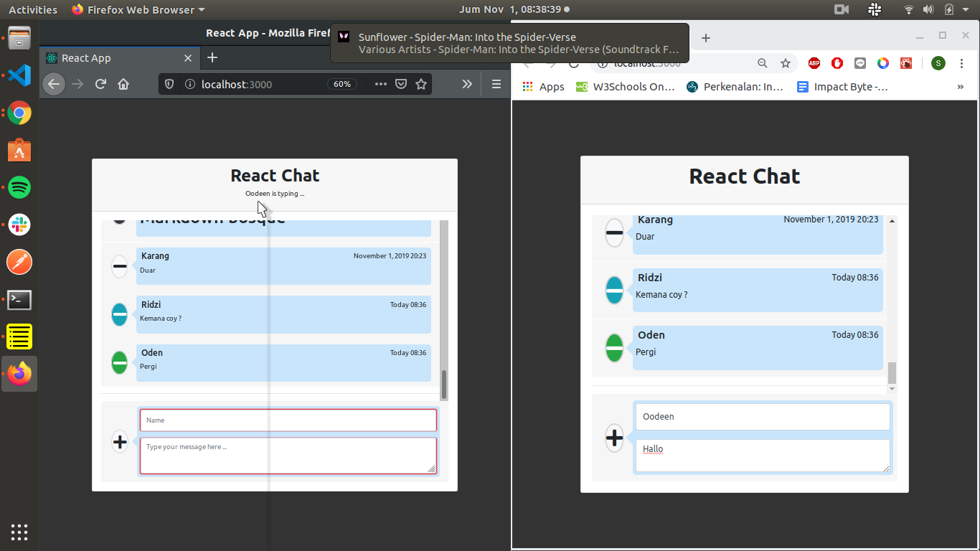Open Visual Studio Code from dock

pos(19,75)
